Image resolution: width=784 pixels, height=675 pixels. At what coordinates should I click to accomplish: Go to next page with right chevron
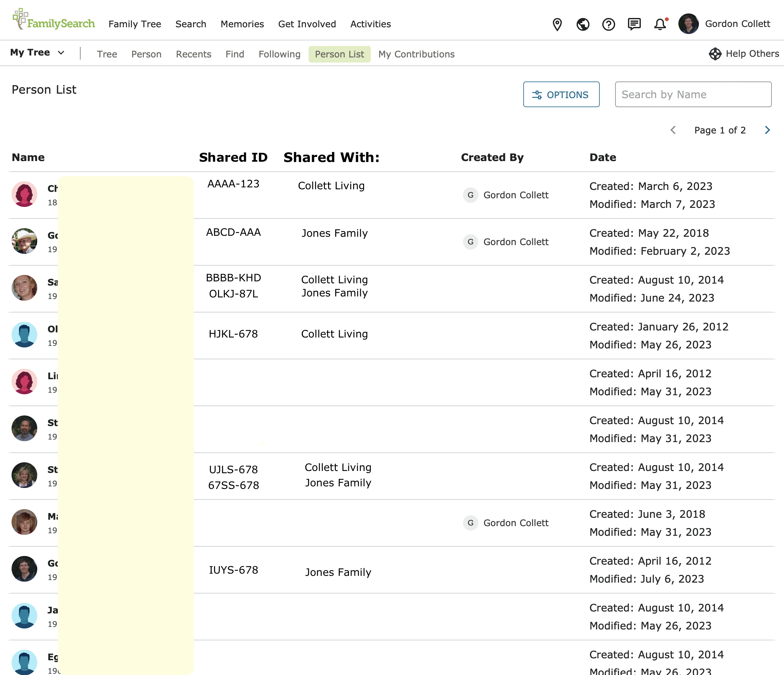pos(767,130)
